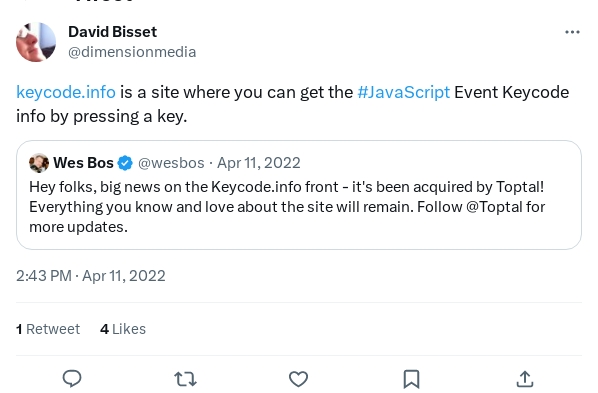Open the three-dot more options menu
This screenshot has width=598, height=393.
coord(572,32)
